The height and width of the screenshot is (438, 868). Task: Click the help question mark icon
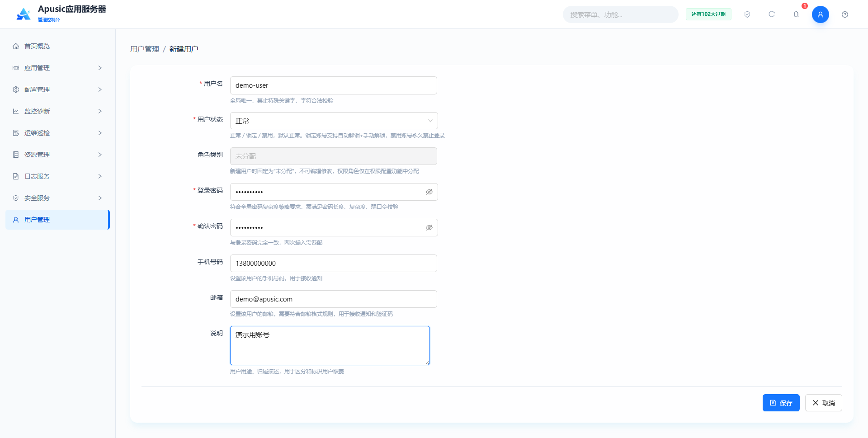[x=845, y=14]
